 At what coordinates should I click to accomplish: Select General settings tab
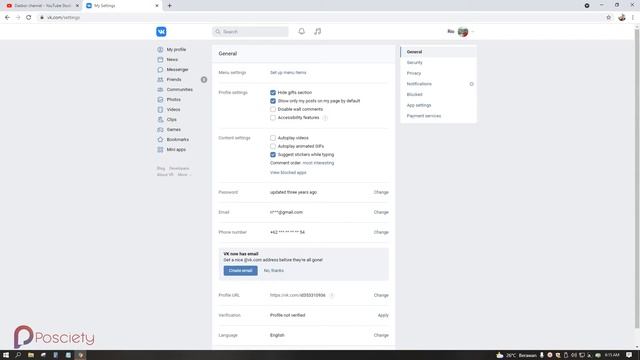pyautogui.click(x=438, y=52)
